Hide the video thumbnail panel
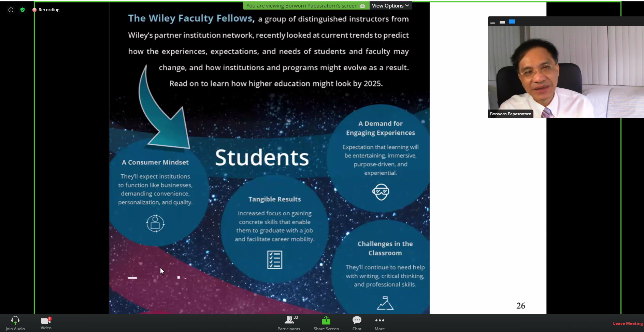644x332 pixels. (x=493, y=22)
